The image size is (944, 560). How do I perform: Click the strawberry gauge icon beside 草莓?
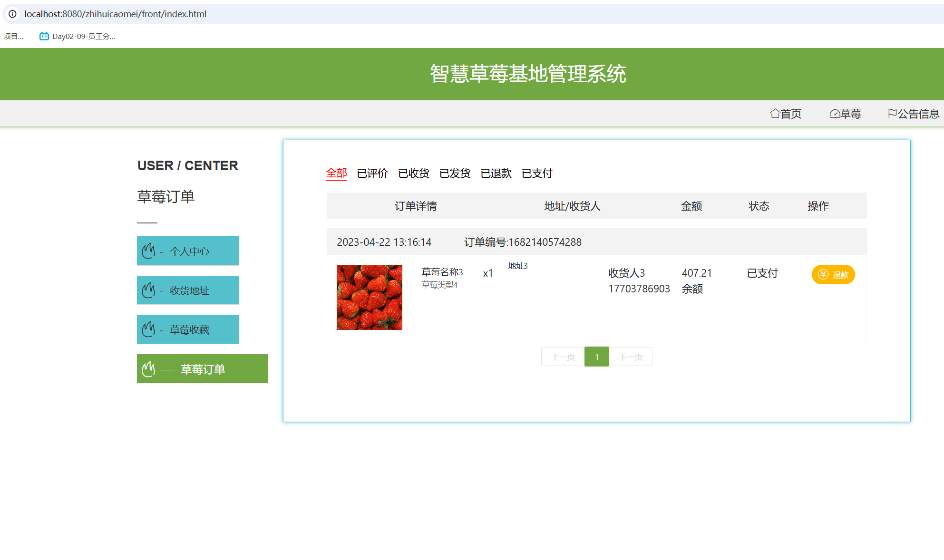coord(835,114)
